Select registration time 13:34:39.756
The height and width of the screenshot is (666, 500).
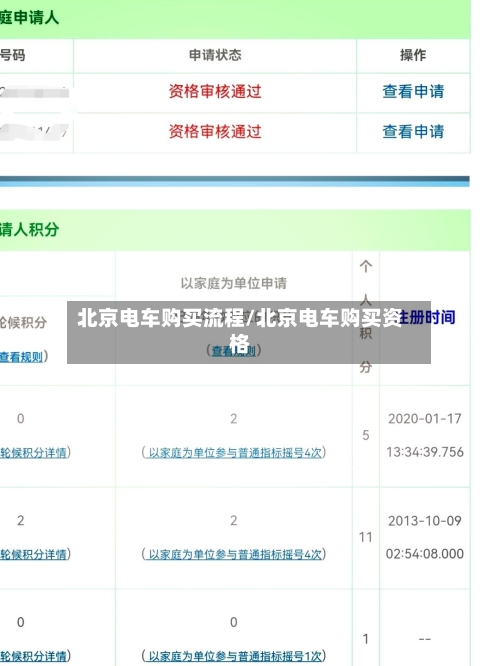[x=424, y=452]
